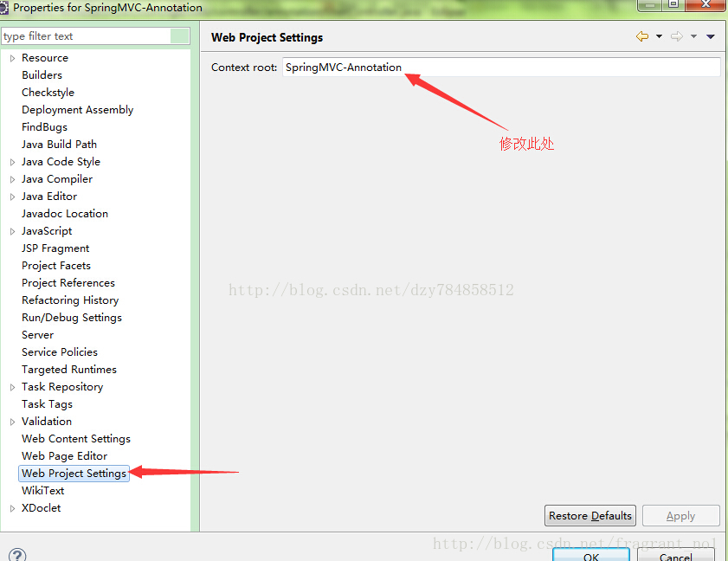This screenshot has width=728, height=561.
Task: Confirm with the OK button
Action: [x=591, y=556]
